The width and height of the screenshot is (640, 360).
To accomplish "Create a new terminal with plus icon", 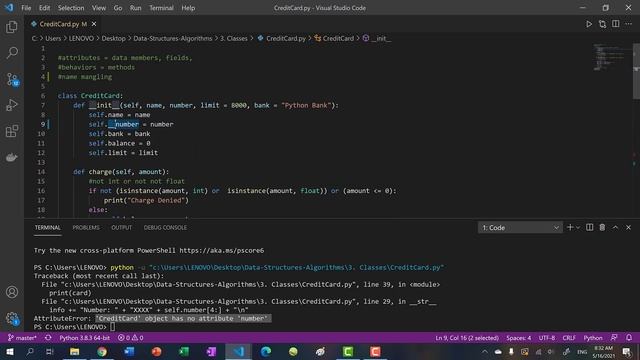I will pos(570,227).
